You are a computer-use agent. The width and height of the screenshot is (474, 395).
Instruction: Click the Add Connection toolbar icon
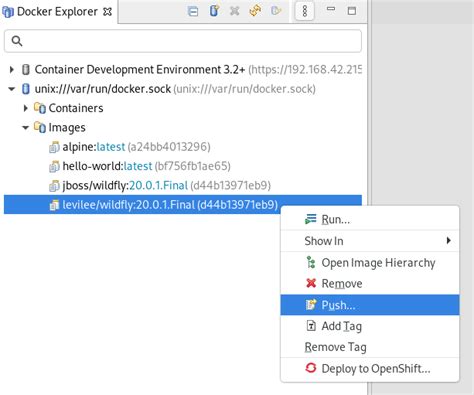point(214,11)
